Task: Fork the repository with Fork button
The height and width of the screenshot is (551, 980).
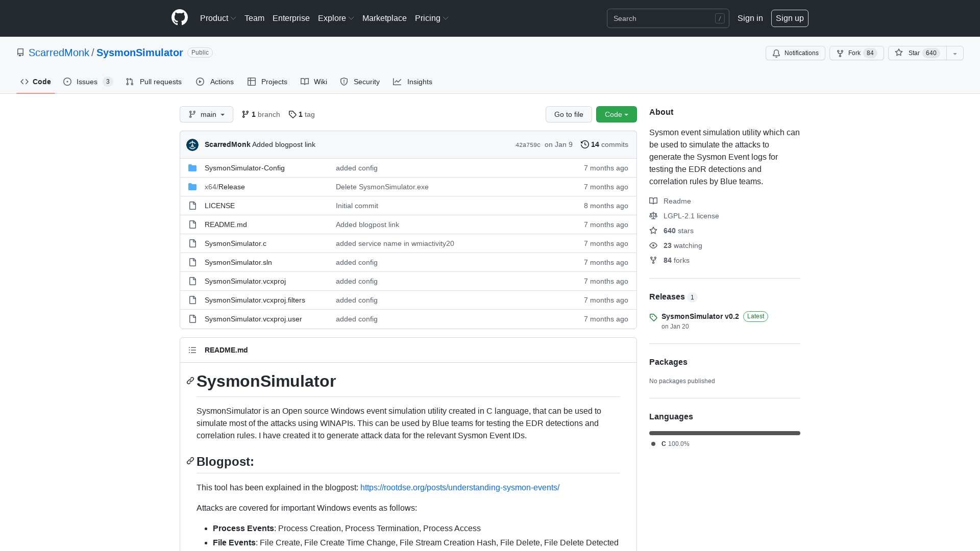Action: (x=856, y=53)
